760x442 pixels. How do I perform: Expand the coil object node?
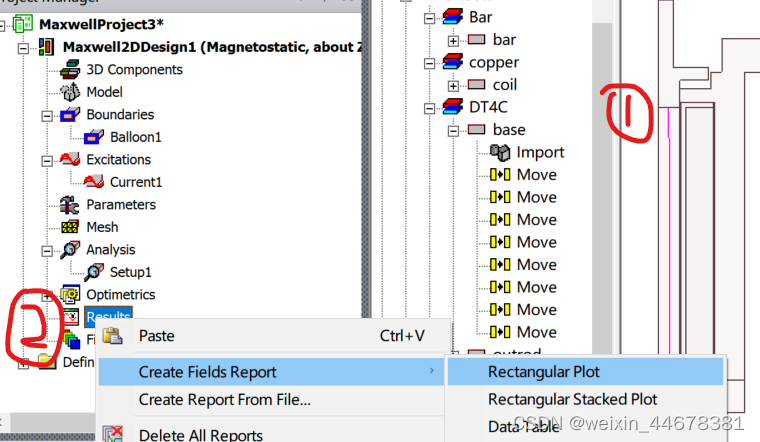point(453,86)
